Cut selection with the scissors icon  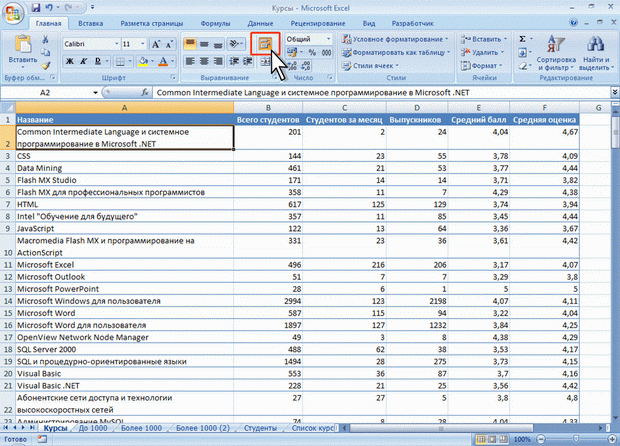(45, 40)
